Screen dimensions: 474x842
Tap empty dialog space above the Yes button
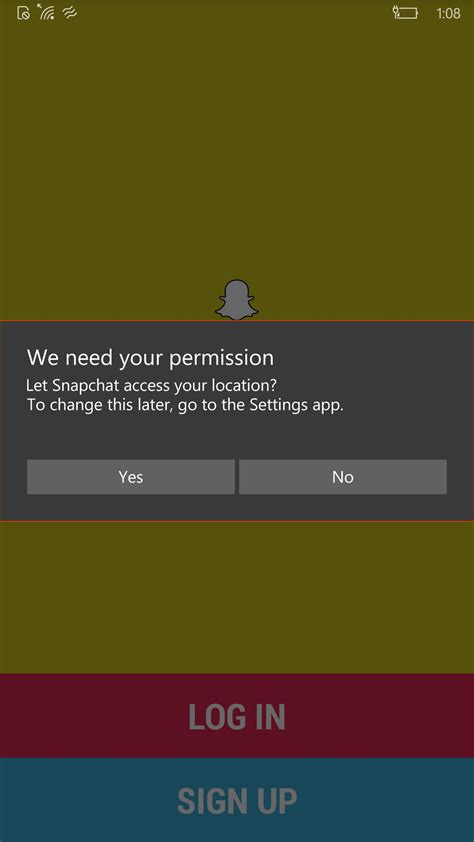(x=237, y=438)
